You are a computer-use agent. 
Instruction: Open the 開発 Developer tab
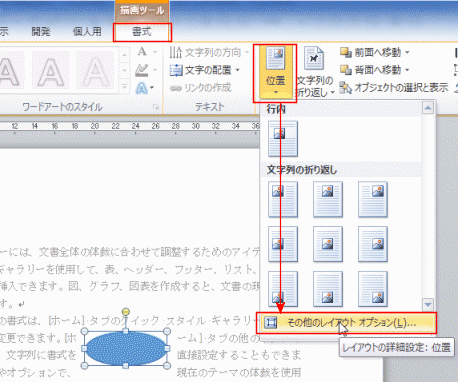(41, 32)
